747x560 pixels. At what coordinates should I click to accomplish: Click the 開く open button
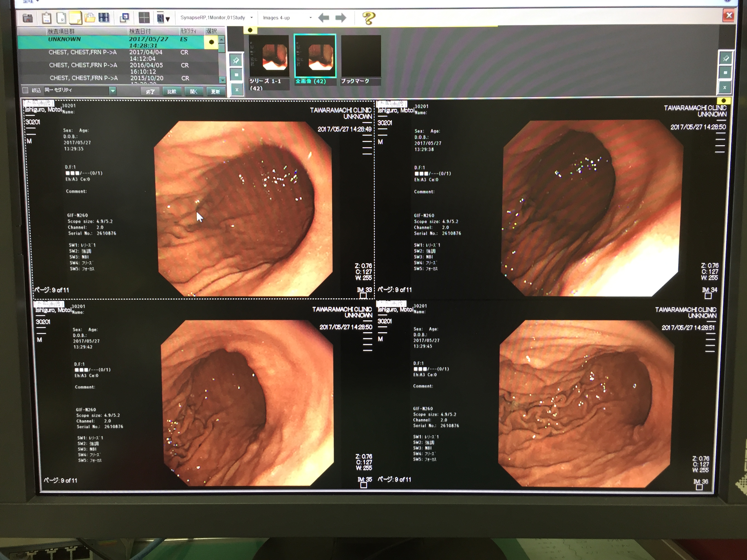pos(194,92)
